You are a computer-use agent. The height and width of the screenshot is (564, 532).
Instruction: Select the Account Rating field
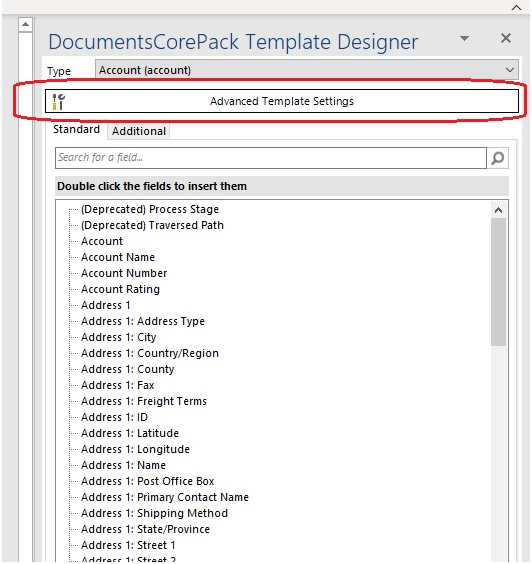click(120, 289)
